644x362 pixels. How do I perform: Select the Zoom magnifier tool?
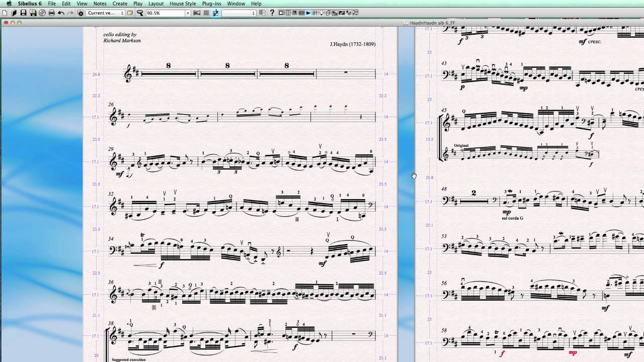point(139,13)
